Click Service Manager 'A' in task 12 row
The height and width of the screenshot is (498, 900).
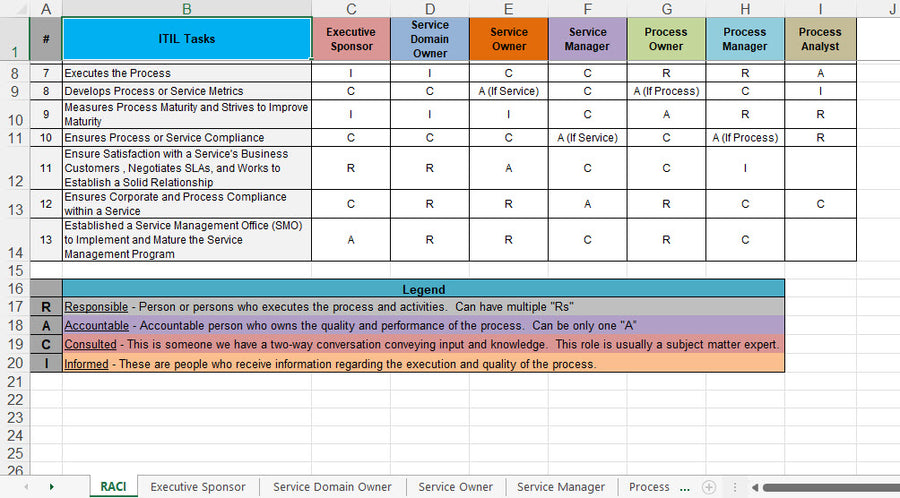click(x=587, y=204)
